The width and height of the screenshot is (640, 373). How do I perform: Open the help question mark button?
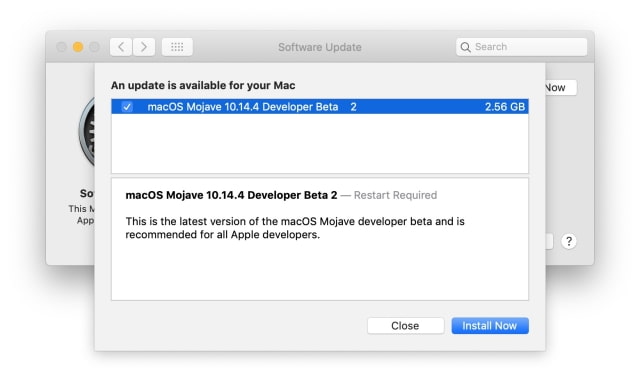(x=569, y=241)
